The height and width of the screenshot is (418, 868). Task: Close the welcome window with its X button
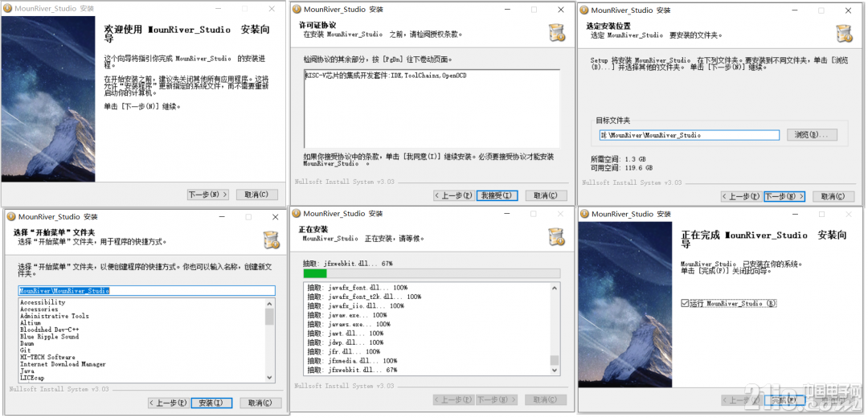pos(272,9)
